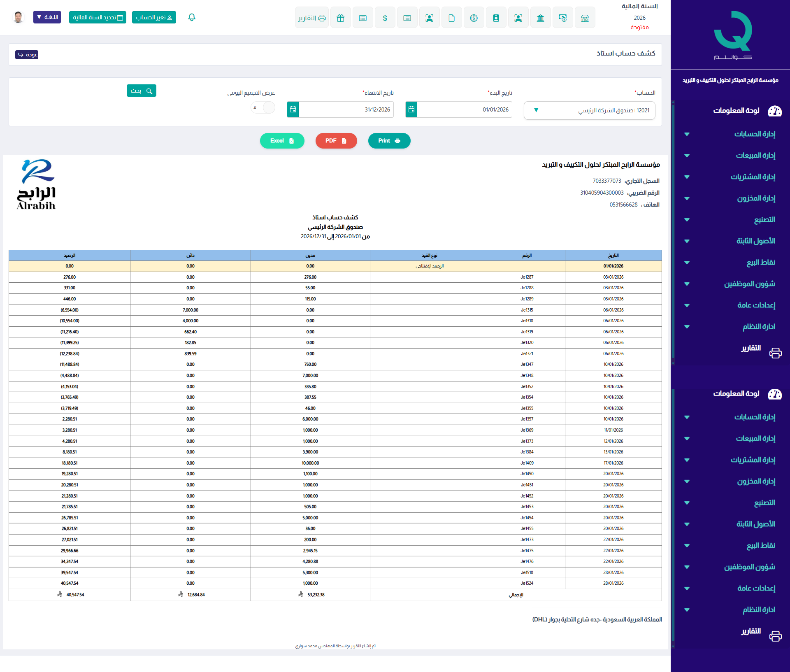
Task: Click the green search (بحث) button
Action: [141, 91]
